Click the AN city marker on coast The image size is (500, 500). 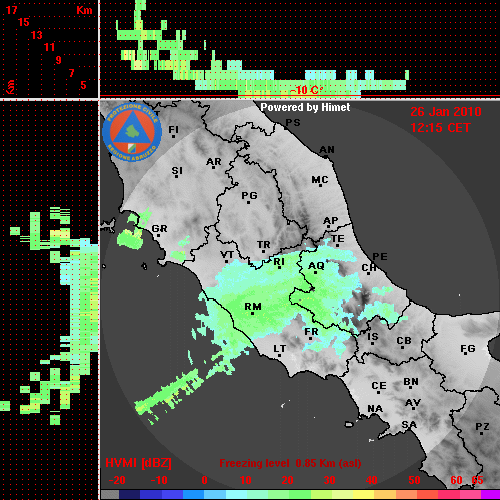click(x=326, y=157)
